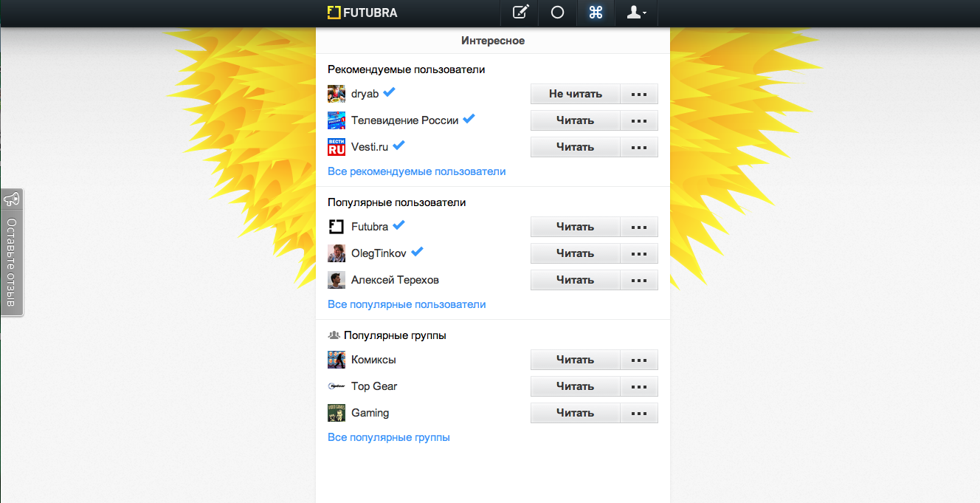Open more options menu for OlegTinkov

click(639, 253)
